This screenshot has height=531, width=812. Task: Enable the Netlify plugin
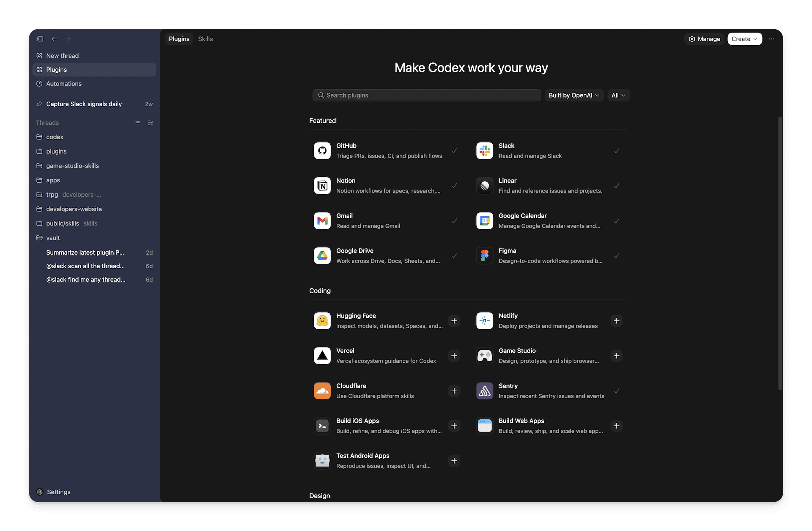click(x=616, y=321)
